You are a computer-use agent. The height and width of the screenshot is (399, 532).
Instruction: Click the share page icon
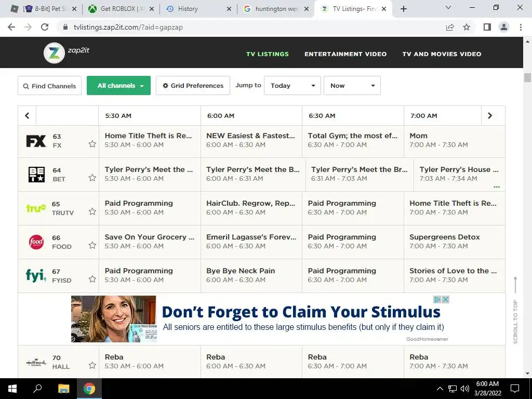pos(450,27)
